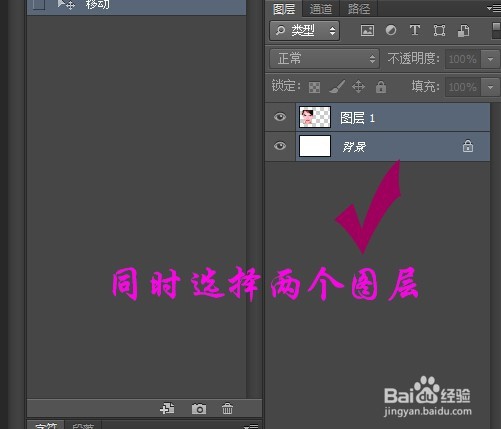Open the 正常 blend mode dropdown
The width and height of the screenshot is (501, 429).
click(324, 59)
